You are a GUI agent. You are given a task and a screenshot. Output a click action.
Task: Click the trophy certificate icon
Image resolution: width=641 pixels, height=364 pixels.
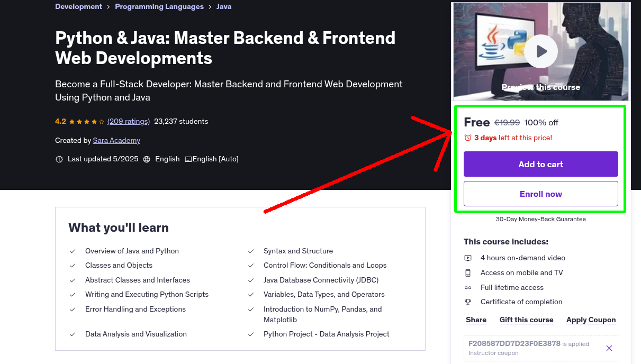[468, 302]
